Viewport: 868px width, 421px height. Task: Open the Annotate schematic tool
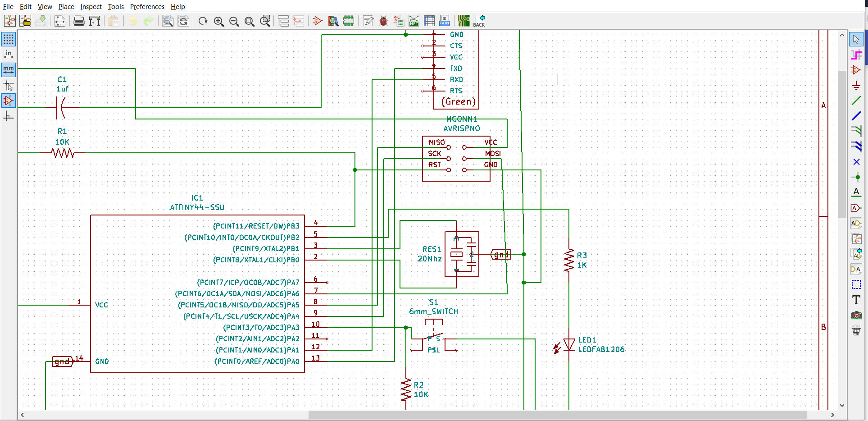click(368, 21)
